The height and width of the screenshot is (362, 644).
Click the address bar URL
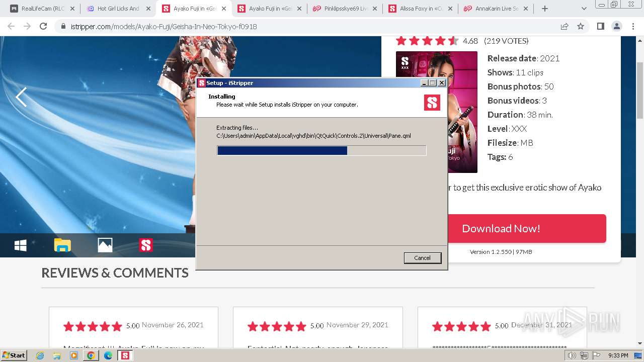164,27
